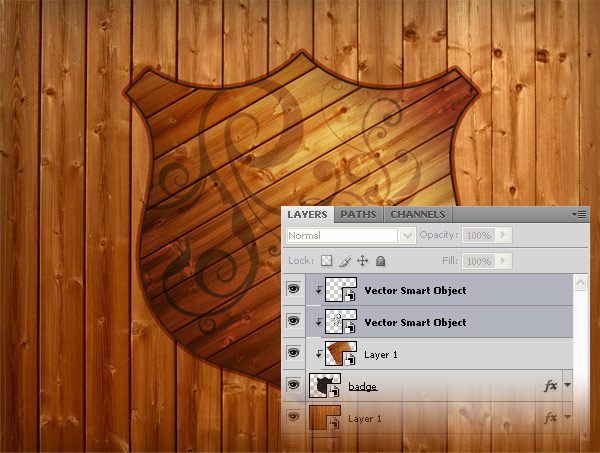Open the Layers panel options menu
600x453 pixels.
pyautogui.click(x=579, y=215)
